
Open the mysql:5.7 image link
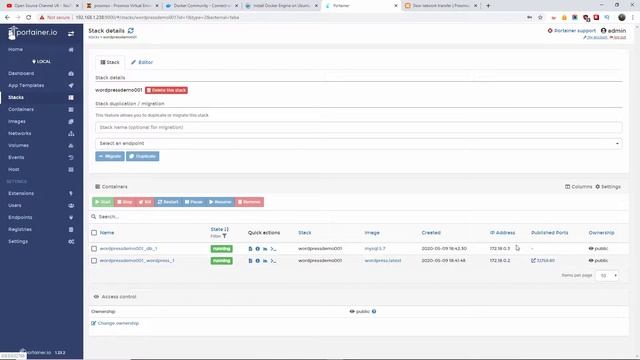coord(375,249)
